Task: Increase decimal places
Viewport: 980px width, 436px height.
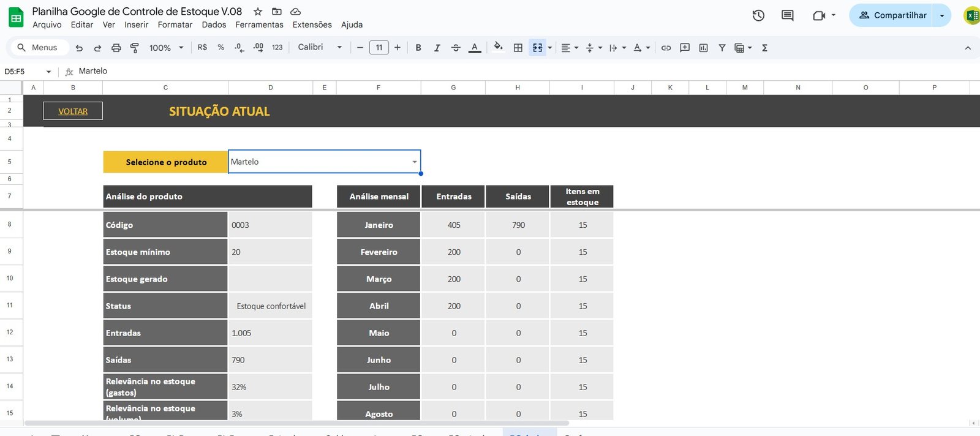Action: 258,48
